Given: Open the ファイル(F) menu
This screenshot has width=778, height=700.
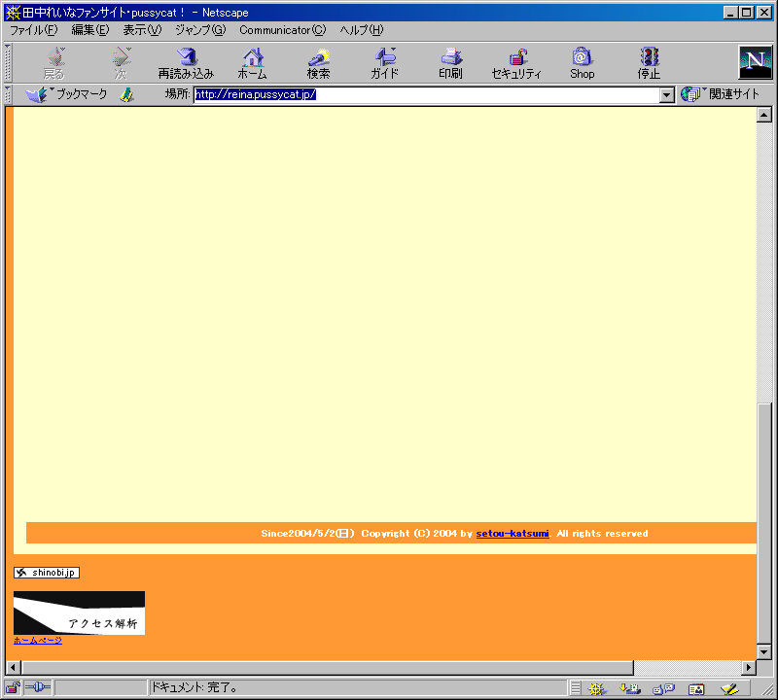Looking at the screenshot, I should 34,30.
